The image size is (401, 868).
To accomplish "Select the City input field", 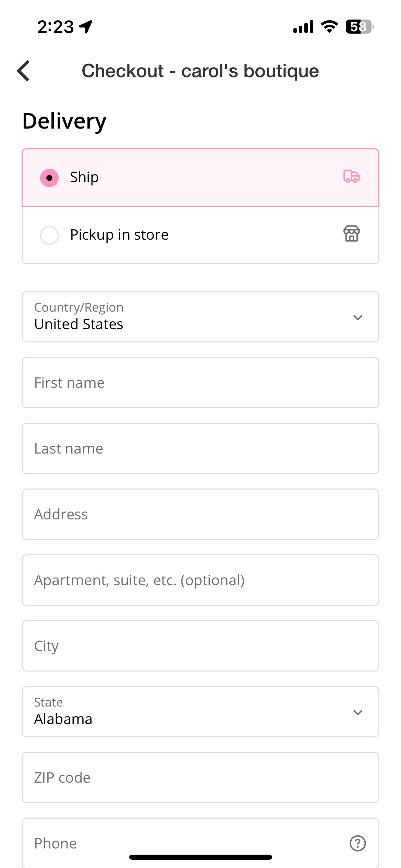I will tap(200, 646).
